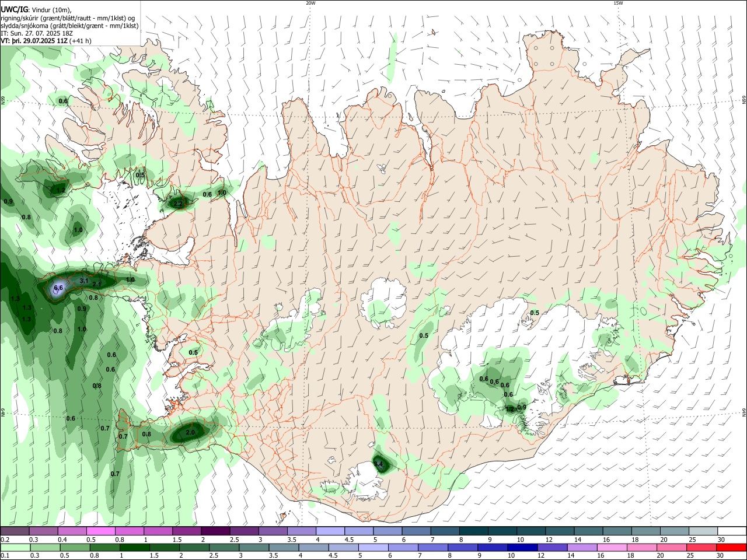Screen dimensions: 747x560
Task: Click the 20W longitude label
Action: click(x=310, y=3)
